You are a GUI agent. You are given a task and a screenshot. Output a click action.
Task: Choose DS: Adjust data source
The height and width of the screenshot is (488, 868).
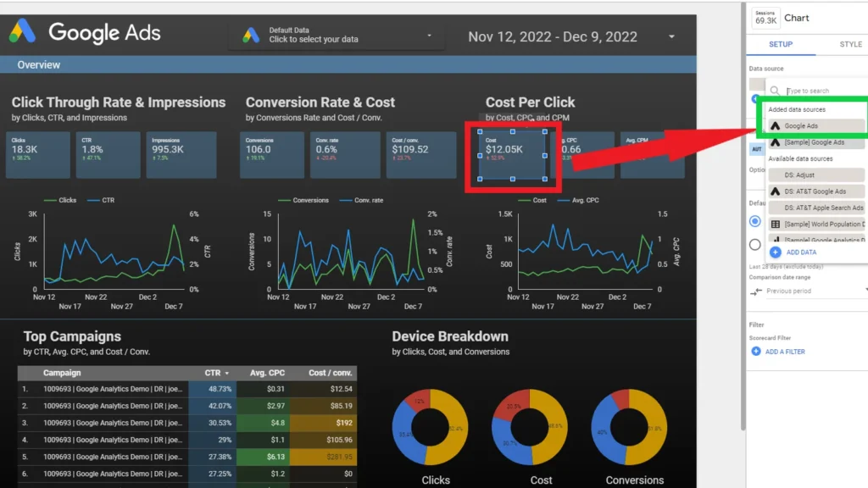816,175
